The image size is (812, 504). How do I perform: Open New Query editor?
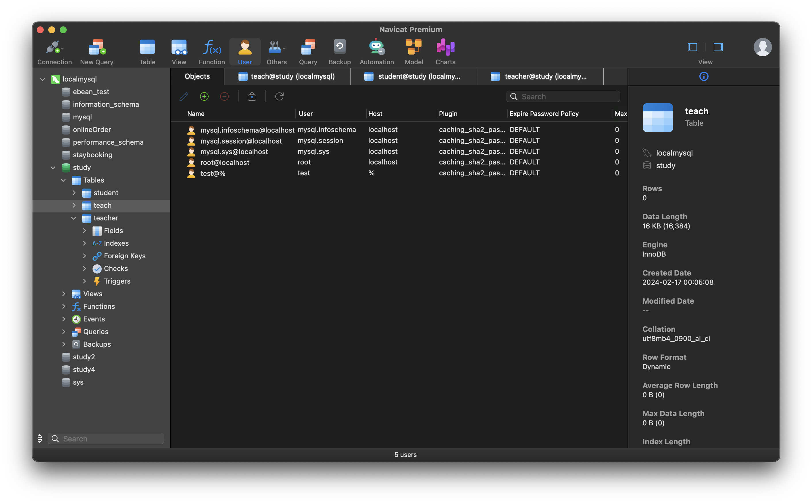click(97, 51)
